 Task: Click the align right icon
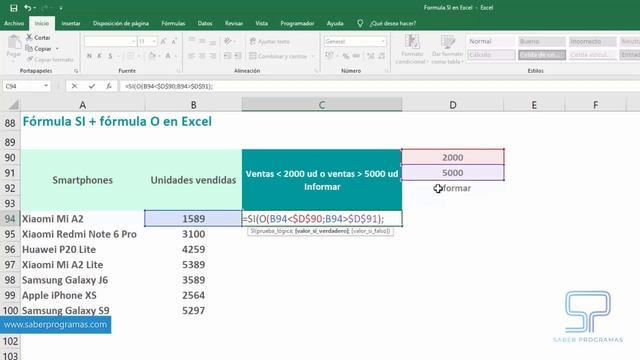coord(213,56)
